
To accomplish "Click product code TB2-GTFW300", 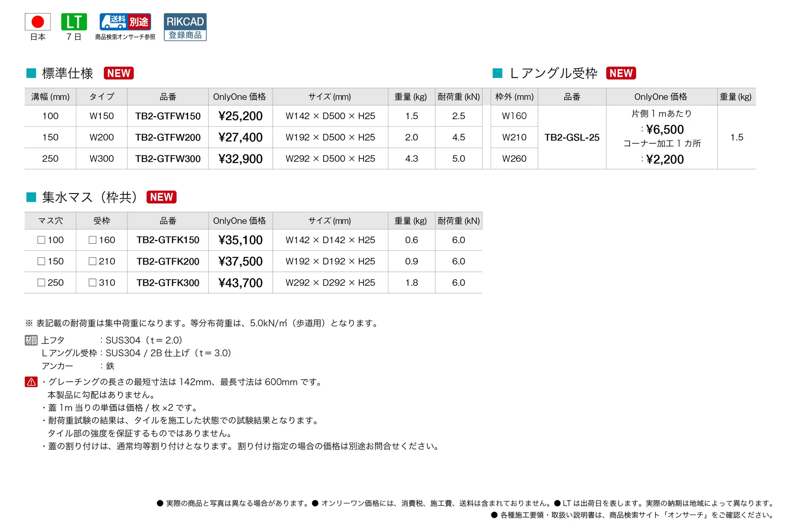I will click(168, 159).
